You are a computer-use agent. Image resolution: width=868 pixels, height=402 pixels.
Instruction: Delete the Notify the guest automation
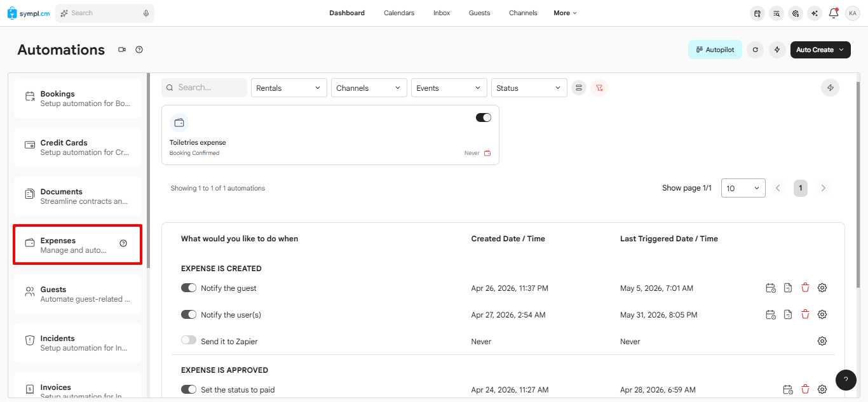coord(805,288)
